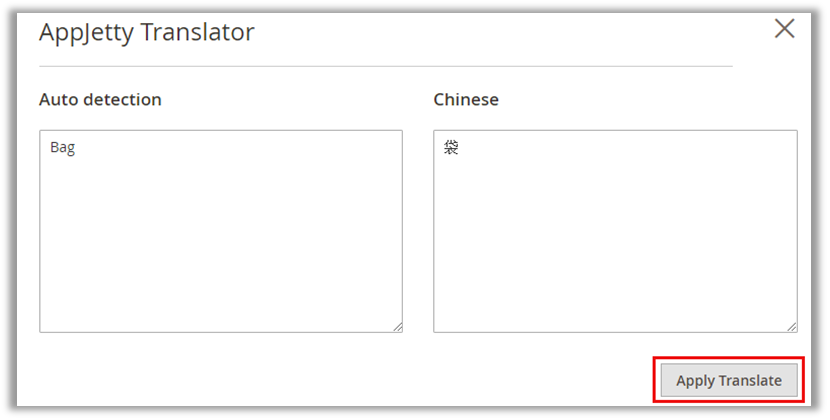
Task: Click the Apply Translate button
Action: click(729, 381)
